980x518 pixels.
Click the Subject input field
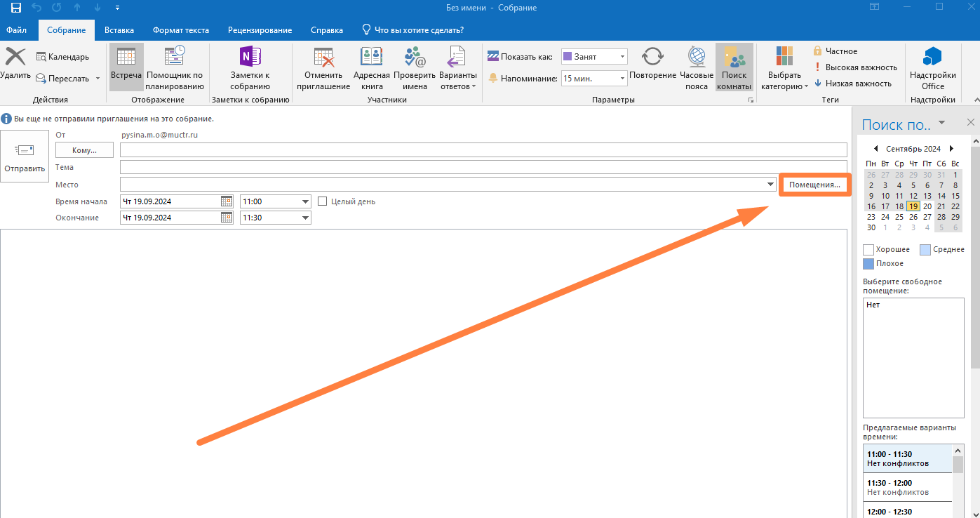coord(483,167)
